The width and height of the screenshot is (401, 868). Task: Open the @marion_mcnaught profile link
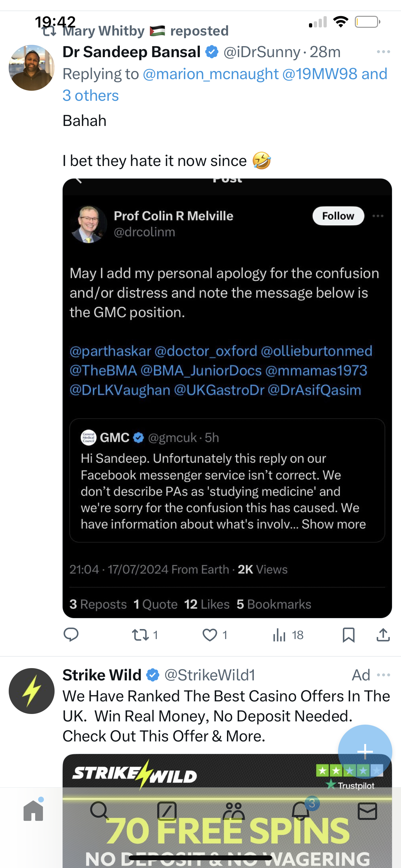(x=211, y=74)
